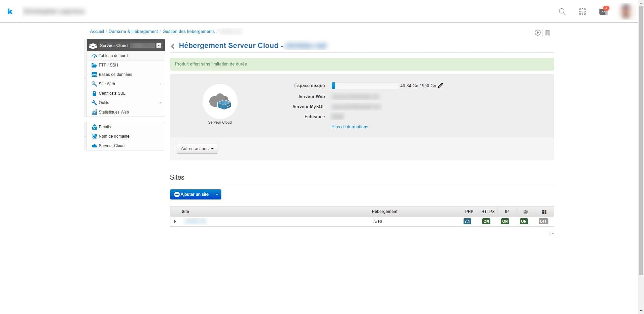Click the bookmark icon near breadcrumb
The height and width of the screenshot is (314, 644).
coord(547,33)
